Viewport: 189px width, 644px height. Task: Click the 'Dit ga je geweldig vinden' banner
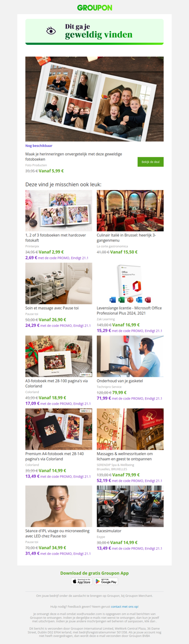[x=94, y=32]
